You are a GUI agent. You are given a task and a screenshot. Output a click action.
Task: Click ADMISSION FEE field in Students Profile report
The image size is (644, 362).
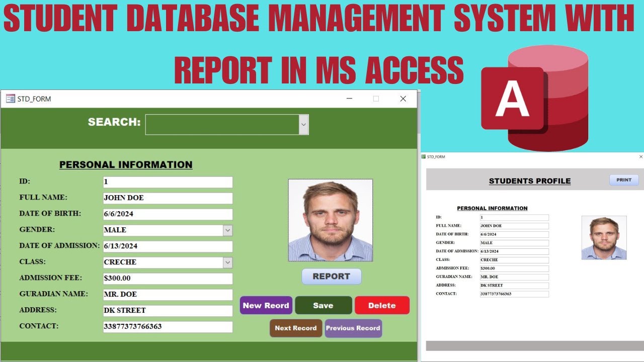514,268
